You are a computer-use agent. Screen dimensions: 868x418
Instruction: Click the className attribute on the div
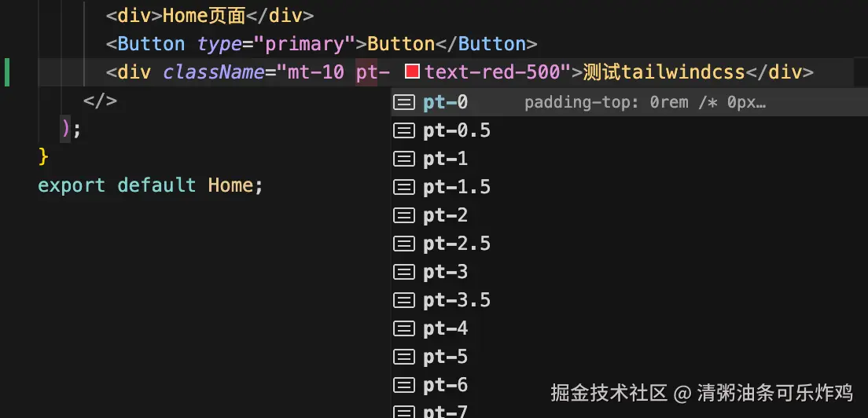(213, 72)
